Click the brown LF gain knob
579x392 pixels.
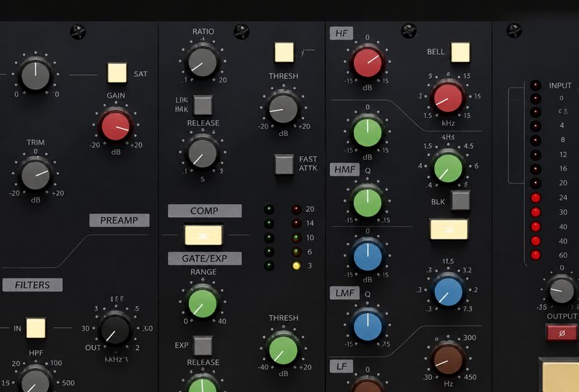pos(368,385)
